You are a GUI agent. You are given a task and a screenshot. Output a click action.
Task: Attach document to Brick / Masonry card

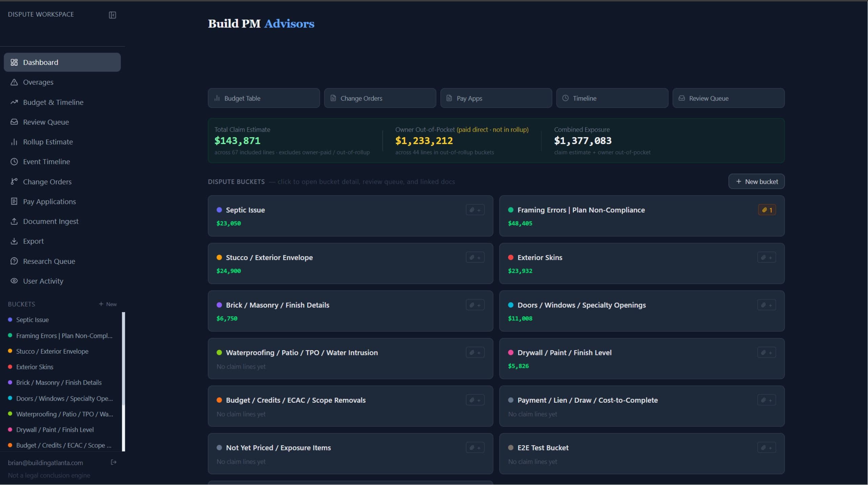point(475,305)
